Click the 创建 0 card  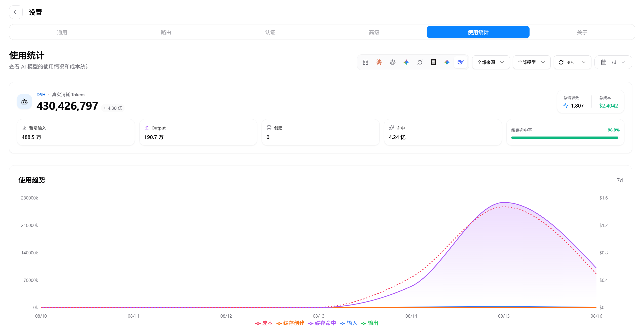click(x=320, y=132)
